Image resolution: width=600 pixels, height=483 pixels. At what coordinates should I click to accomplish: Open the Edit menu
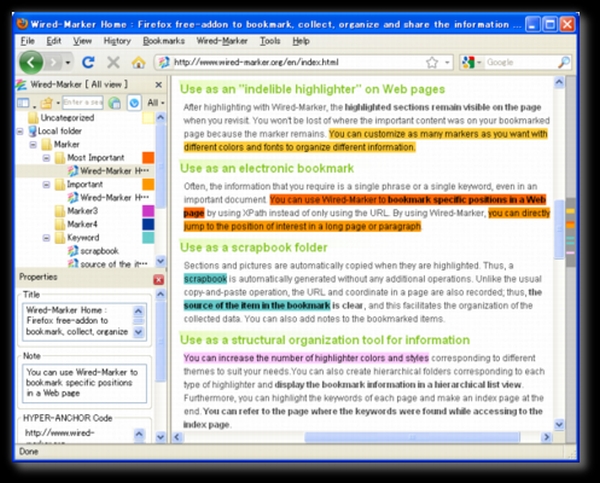54,41
